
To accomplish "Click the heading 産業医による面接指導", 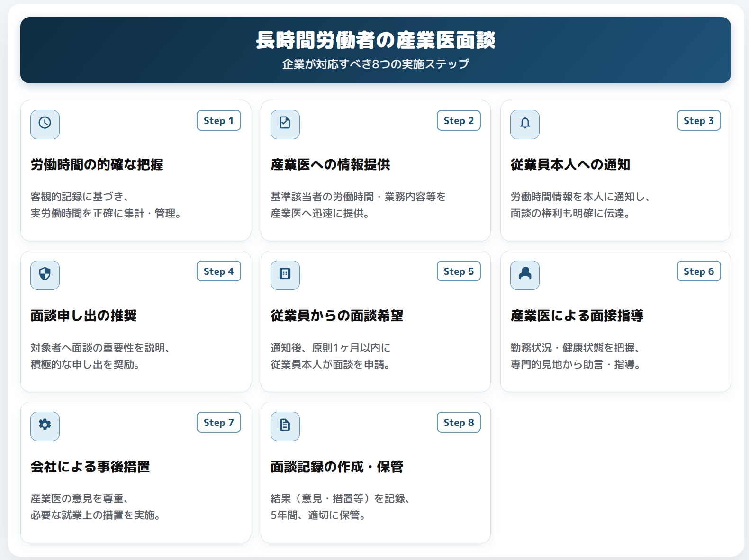I will pos(577,316).
